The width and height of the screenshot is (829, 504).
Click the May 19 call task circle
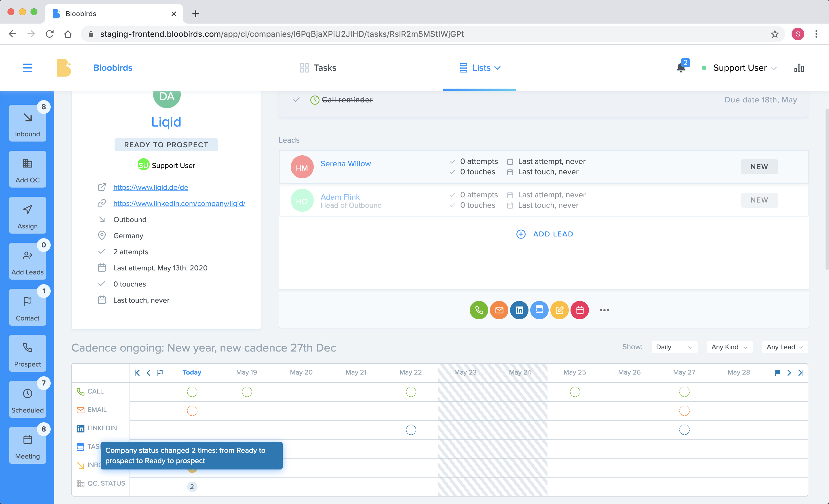pos(247,392)
